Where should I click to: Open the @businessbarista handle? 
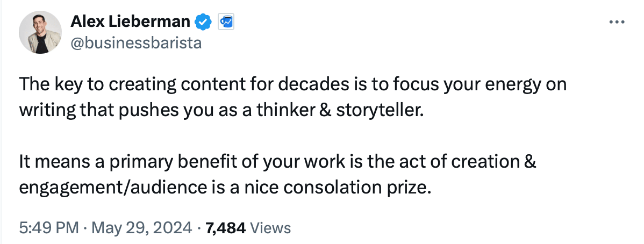click(136, 43)
